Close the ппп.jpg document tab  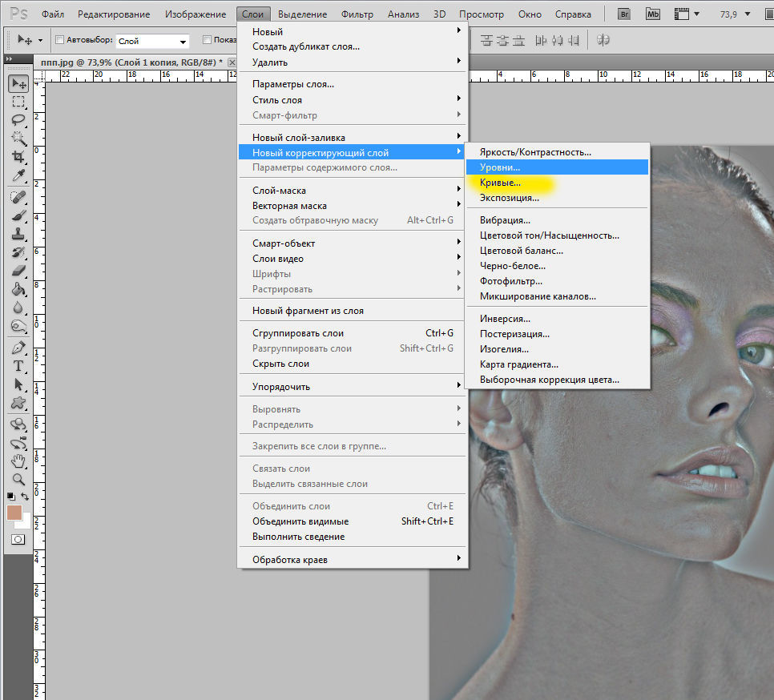point(232,62)
